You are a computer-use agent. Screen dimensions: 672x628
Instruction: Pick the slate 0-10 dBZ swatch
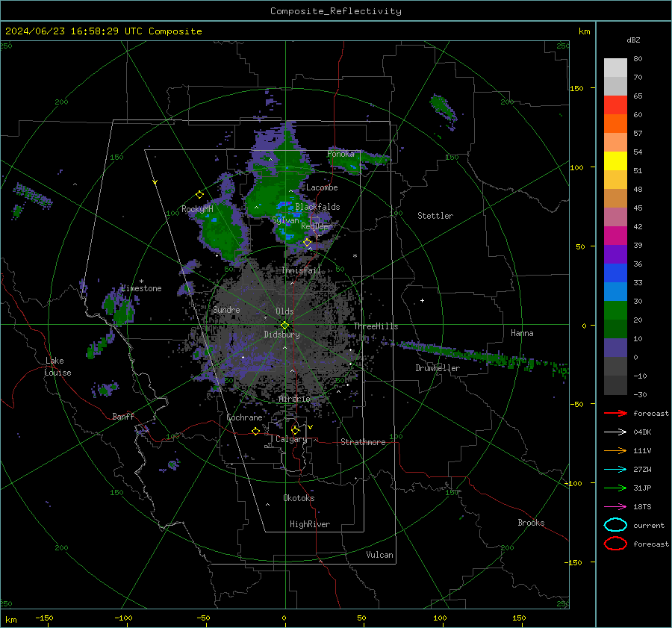pyautogui.click(x=615, y=348)
